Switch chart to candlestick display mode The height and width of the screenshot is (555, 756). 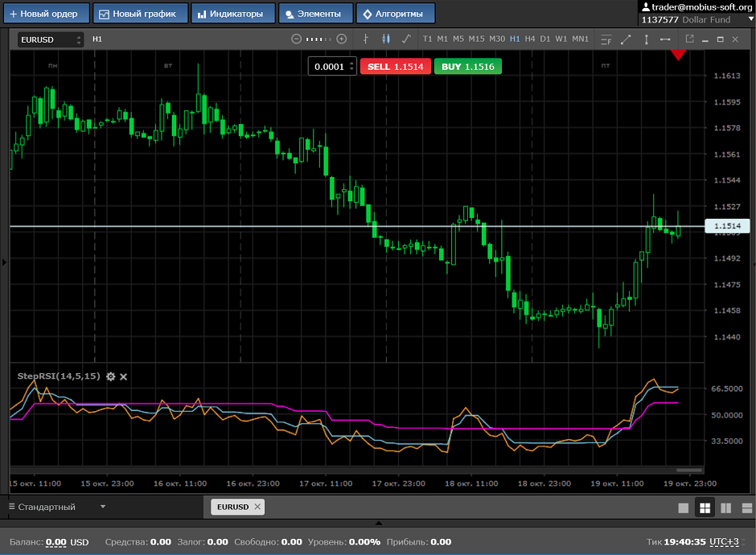pyautogui.click(x=386, y=39)
